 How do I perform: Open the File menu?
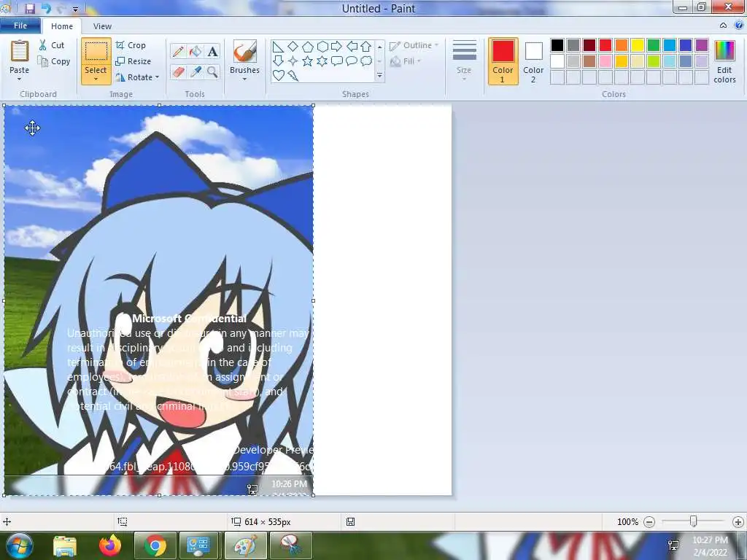(20, 26)
